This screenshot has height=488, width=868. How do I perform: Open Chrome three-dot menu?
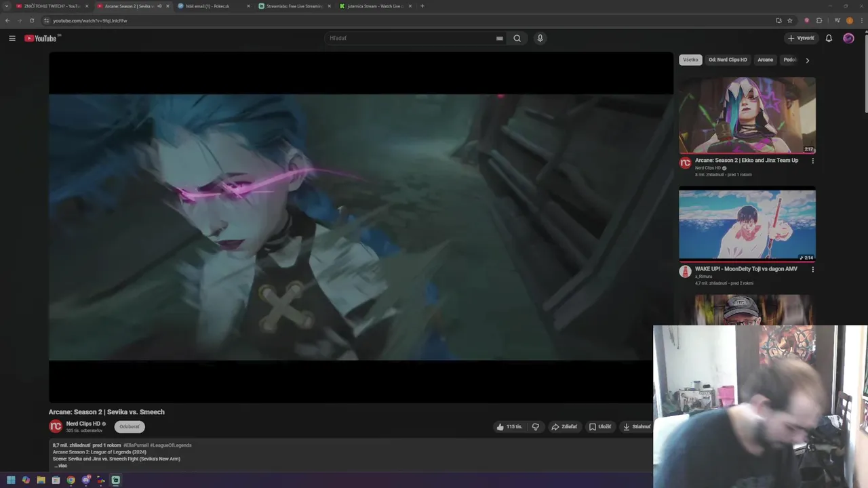pyautogui.click(x=861, y=20)
